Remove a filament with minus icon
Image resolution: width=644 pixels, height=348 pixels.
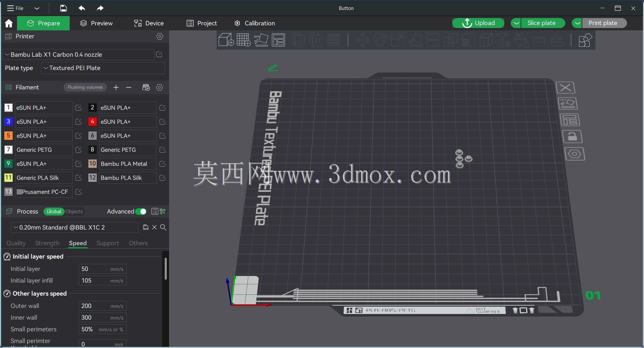129,87
